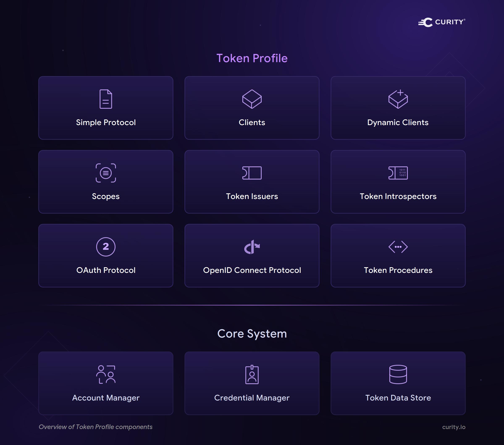Click the Credential Manager badge icon

point(252,374)
